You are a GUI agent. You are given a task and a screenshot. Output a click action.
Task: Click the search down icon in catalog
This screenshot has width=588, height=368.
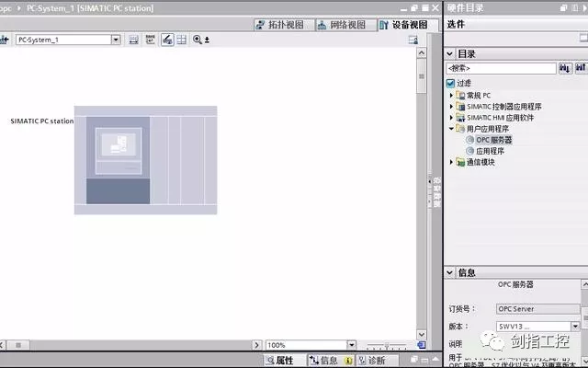coord(564,68)
